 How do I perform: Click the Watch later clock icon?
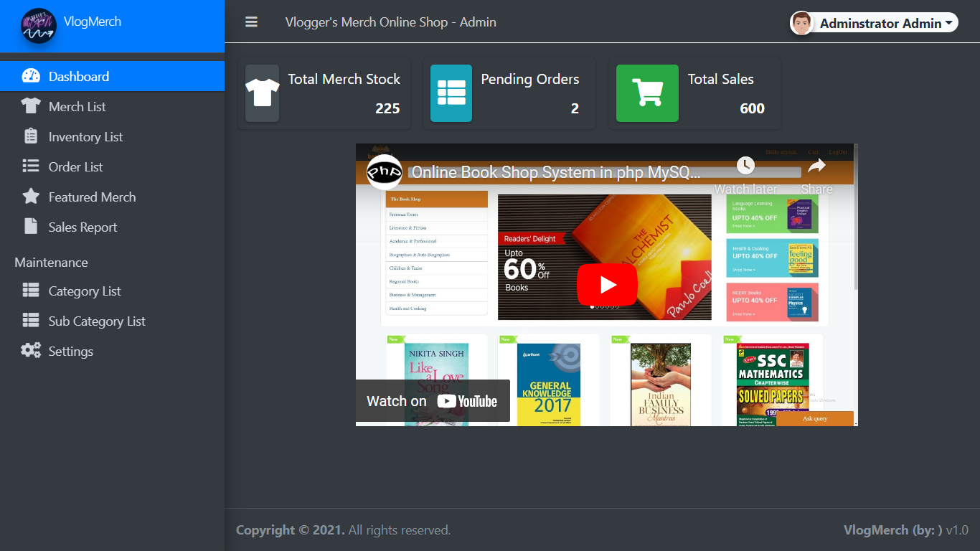point(746,166)
